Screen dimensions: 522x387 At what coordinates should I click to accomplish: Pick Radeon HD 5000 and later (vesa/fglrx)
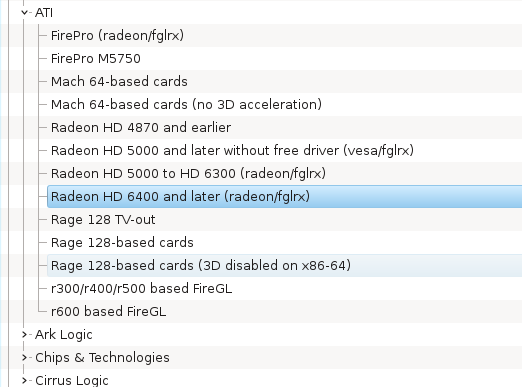pos(232,151)
